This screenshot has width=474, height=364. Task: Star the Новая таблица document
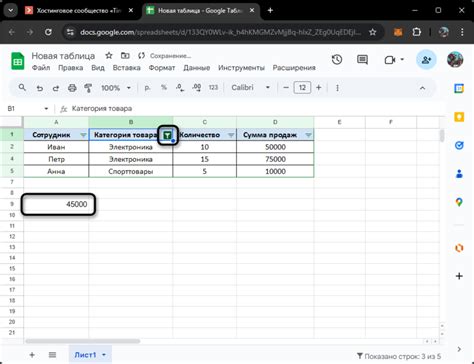109,56
